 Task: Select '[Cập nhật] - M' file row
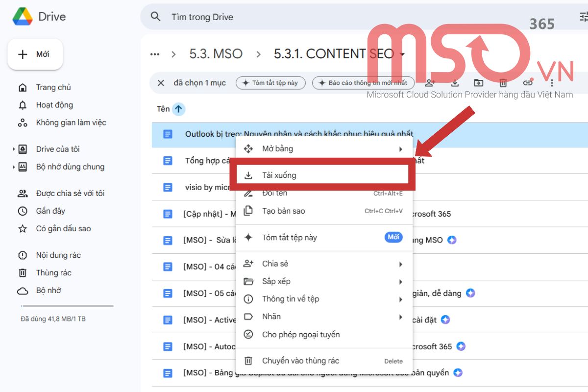(x=370, y=214)
